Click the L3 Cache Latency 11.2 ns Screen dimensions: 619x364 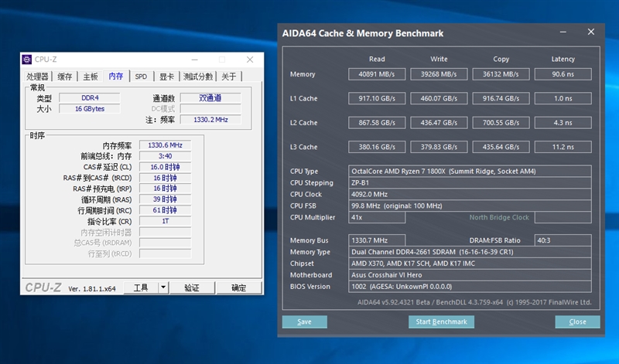click(x=563, y=147)
